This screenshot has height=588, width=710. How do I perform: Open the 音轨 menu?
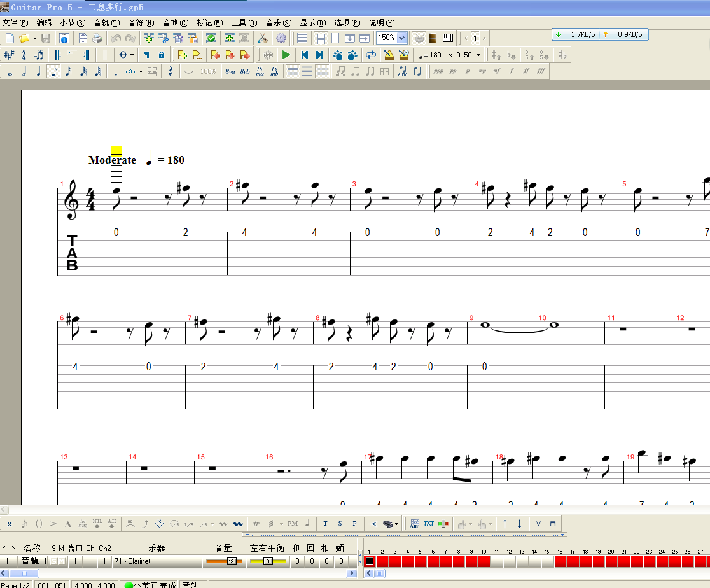[x=107, y=23]
